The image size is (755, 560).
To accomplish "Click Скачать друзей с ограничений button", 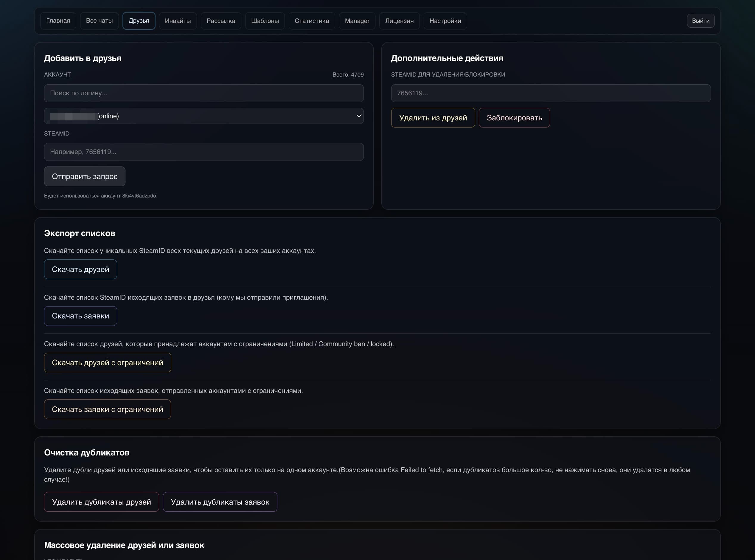I will click(108, 363).
